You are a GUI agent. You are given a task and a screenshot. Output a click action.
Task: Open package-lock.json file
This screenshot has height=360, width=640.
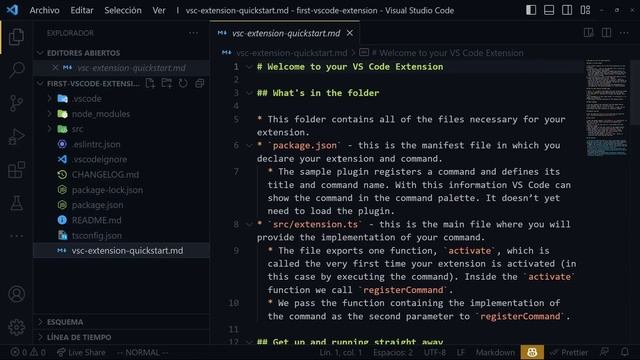[107, 190]
